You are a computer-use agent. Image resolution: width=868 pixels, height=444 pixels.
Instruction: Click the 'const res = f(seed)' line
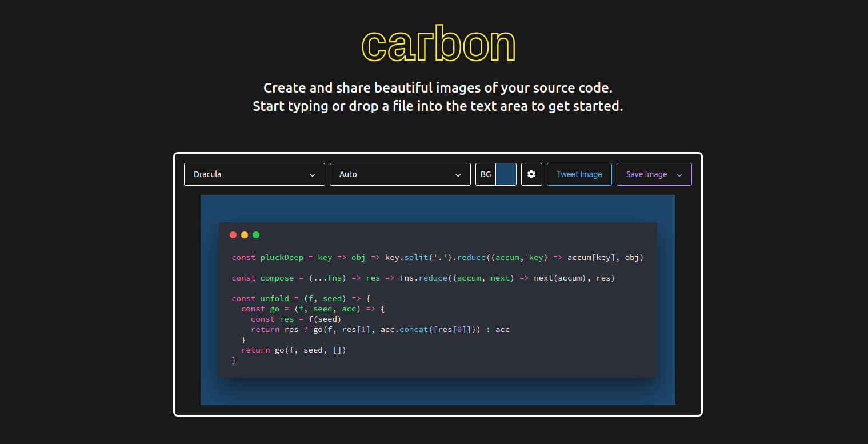point(295,319)
